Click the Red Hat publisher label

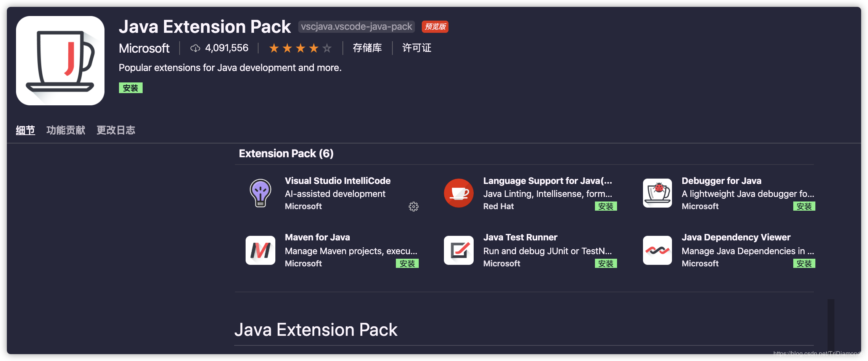point(498,206)
